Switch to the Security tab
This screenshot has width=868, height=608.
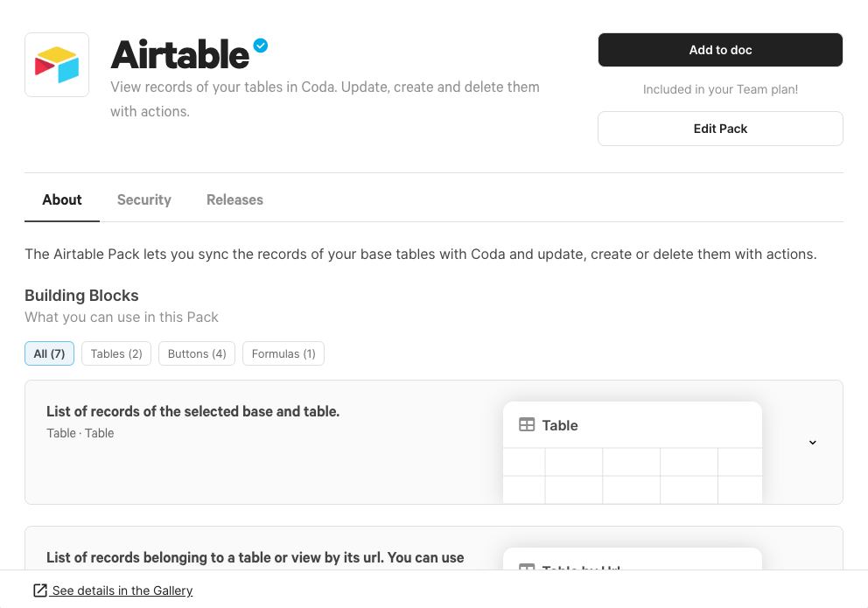point(143,199)
